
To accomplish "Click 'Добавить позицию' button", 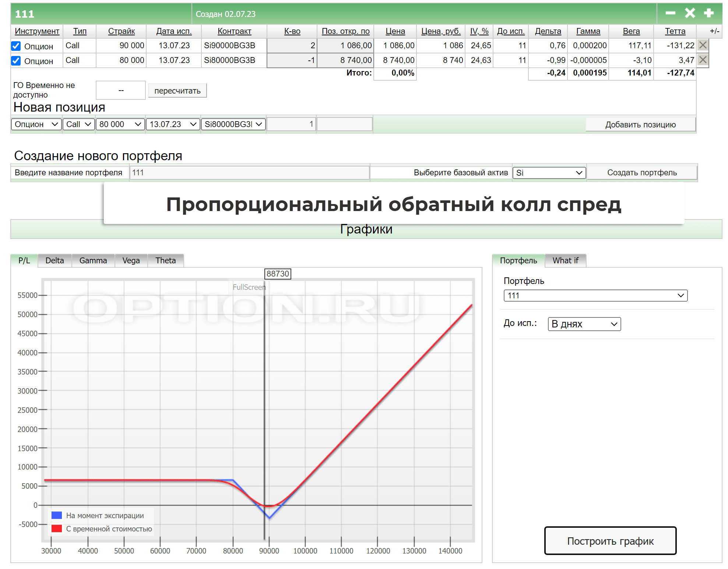I will (x=640, y=124).
